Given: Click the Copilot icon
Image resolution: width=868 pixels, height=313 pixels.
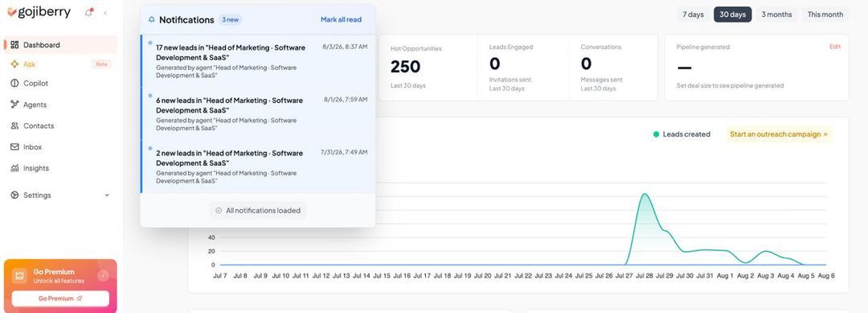Looking at the screenshot, I should click(15, 83).
